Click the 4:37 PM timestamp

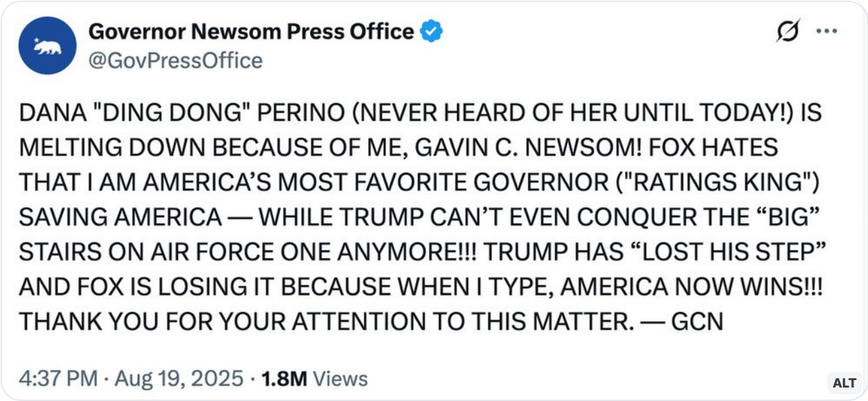[x=56, y=378]
